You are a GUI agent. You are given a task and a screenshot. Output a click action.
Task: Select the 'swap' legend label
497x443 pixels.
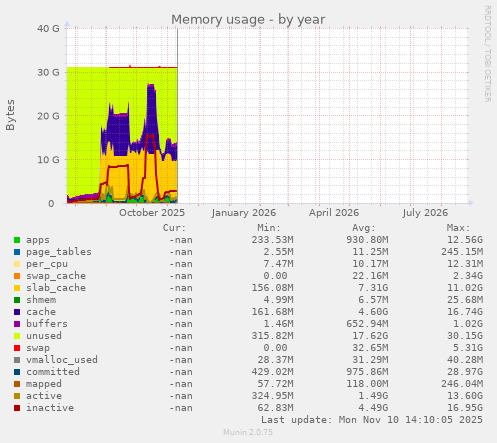(38, 348)
